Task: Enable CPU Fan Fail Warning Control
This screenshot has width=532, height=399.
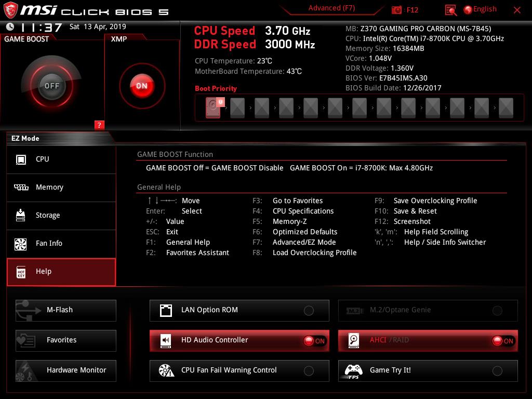Action: [x=309, y=371]
